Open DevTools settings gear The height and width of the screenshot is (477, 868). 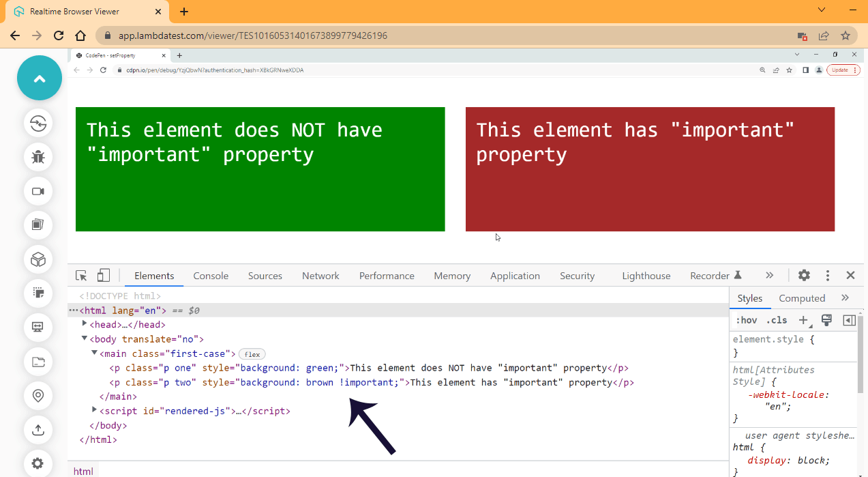click(x=804, y=275)
